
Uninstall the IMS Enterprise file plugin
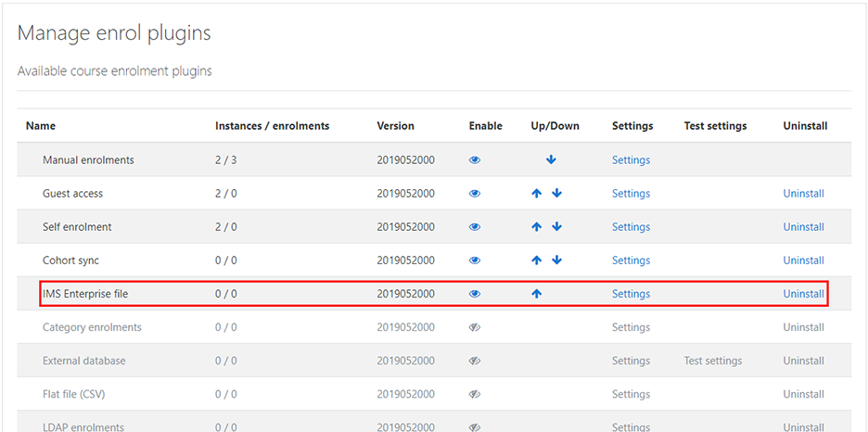pos(803,294)
